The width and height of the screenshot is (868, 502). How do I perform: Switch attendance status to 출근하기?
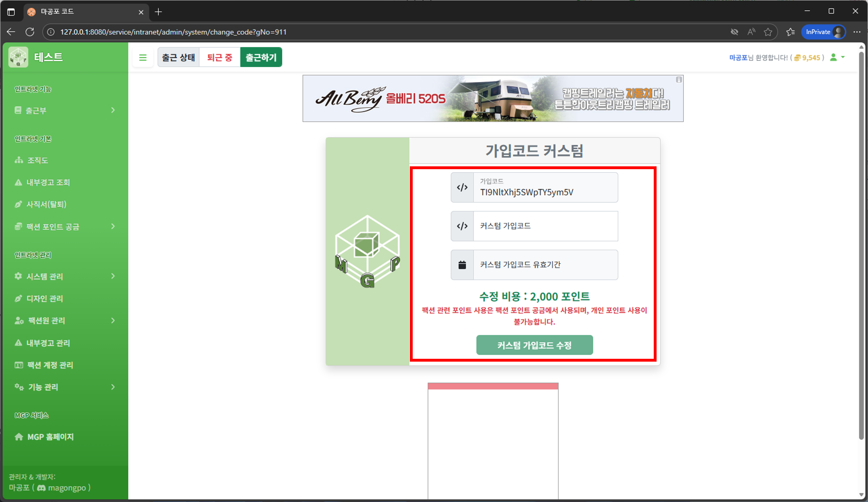(261, 57)
